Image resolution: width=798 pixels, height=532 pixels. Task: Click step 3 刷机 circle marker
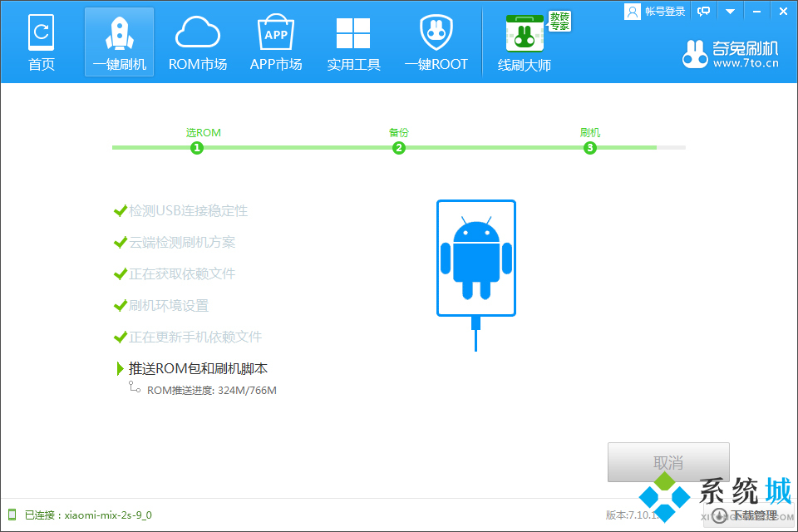pyautogui.click(x=590, y=148)
